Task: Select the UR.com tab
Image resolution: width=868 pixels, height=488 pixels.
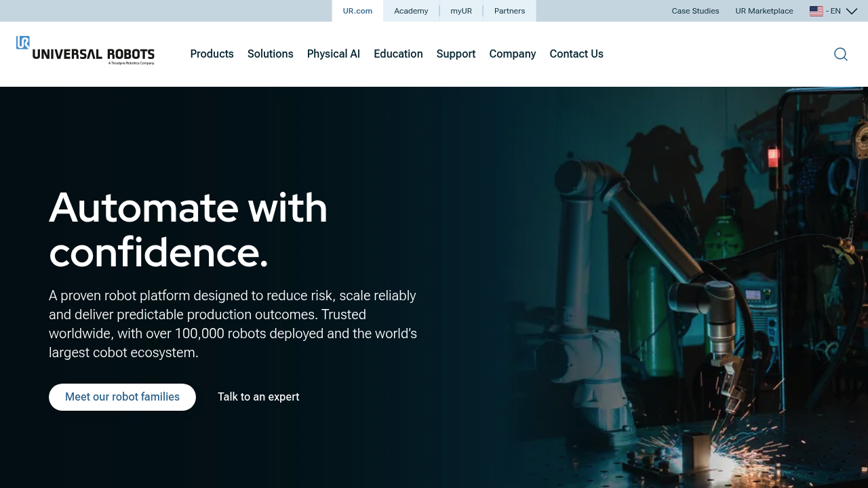Action: pos(357,11)
